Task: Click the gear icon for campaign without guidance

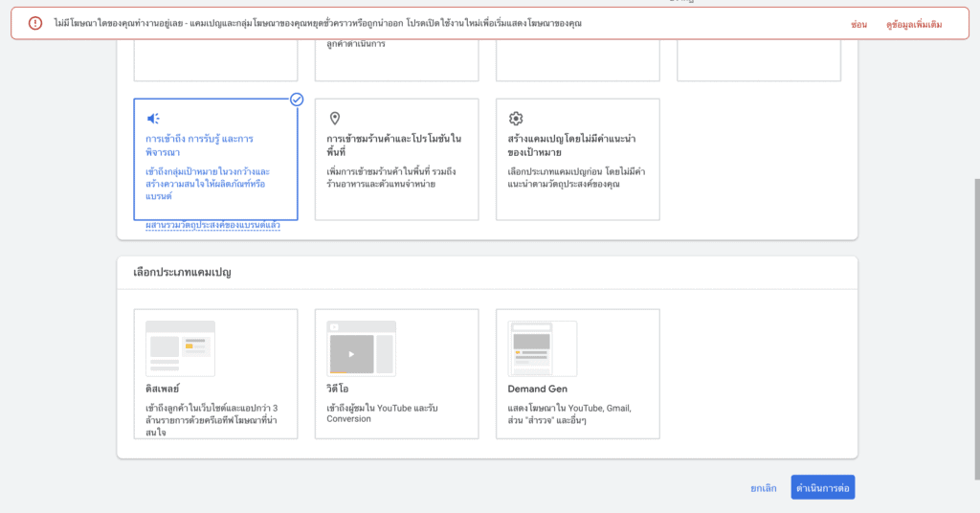Action: tap(516, 118)
